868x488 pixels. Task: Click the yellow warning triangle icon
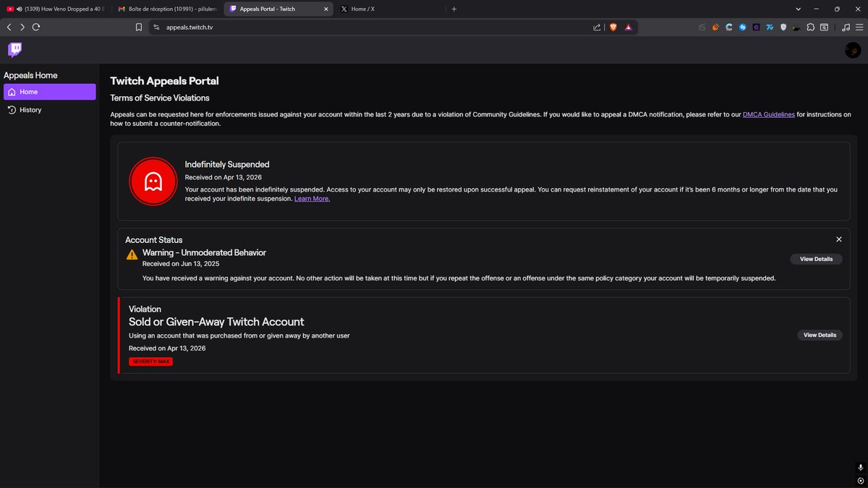(x=132, y=254)
